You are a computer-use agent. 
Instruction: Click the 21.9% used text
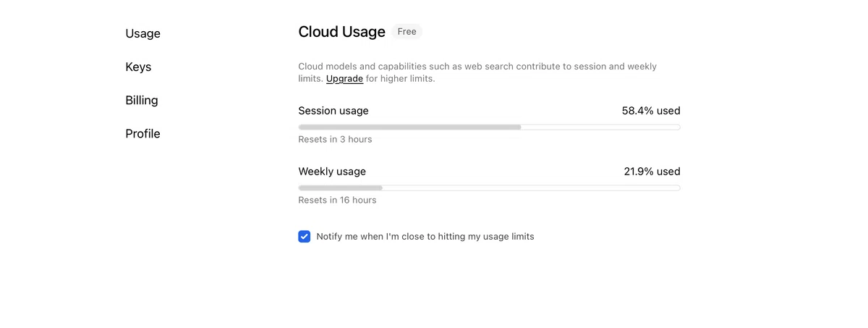pos(652,172)
